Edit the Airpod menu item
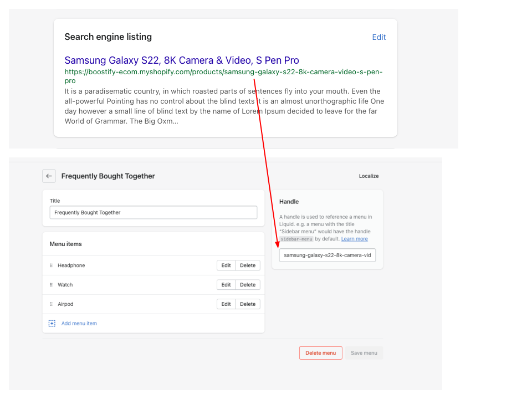Screen dimensions: 532x399 pyautogui.click(x=226, y=304)
